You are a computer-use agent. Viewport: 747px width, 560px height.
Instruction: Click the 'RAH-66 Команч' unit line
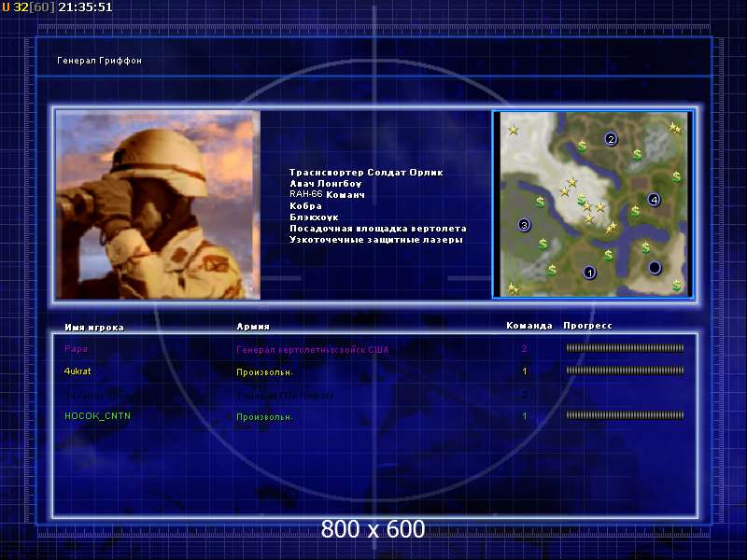(x=328, y=194)
